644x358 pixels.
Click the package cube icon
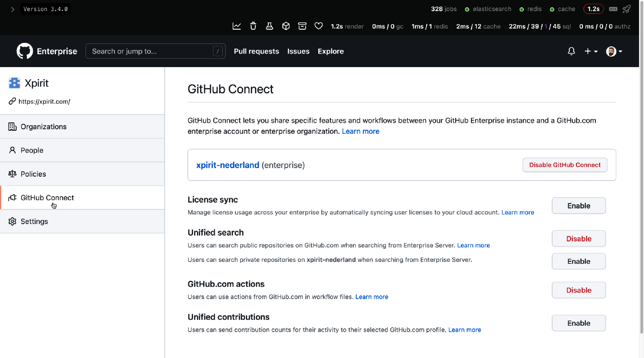(286, 26)
